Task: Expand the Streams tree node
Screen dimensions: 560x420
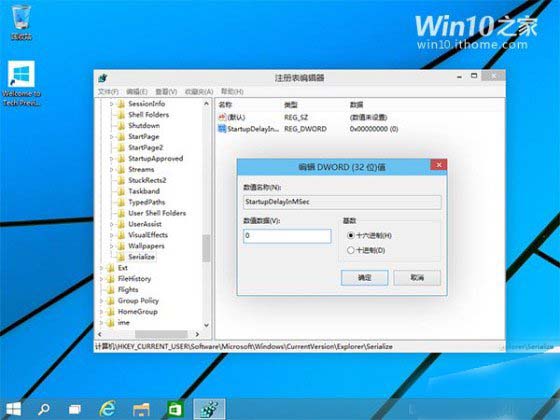Action: coord(111,170)
